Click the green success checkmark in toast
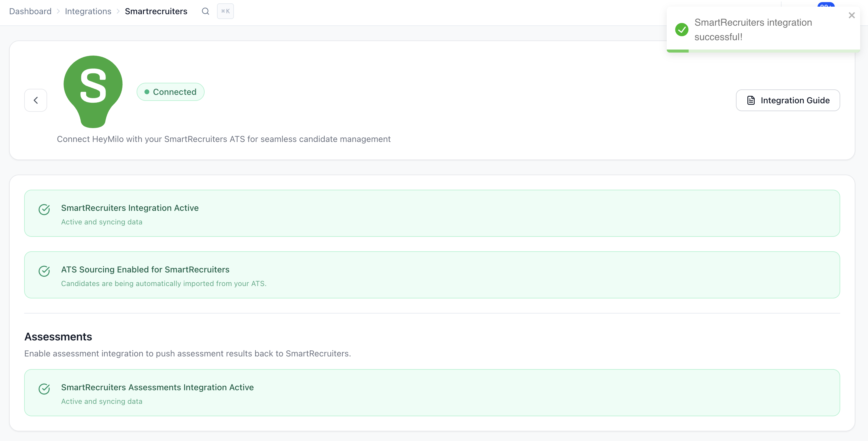The width and height of the screenshot is (868, 441). click(682, 30)
